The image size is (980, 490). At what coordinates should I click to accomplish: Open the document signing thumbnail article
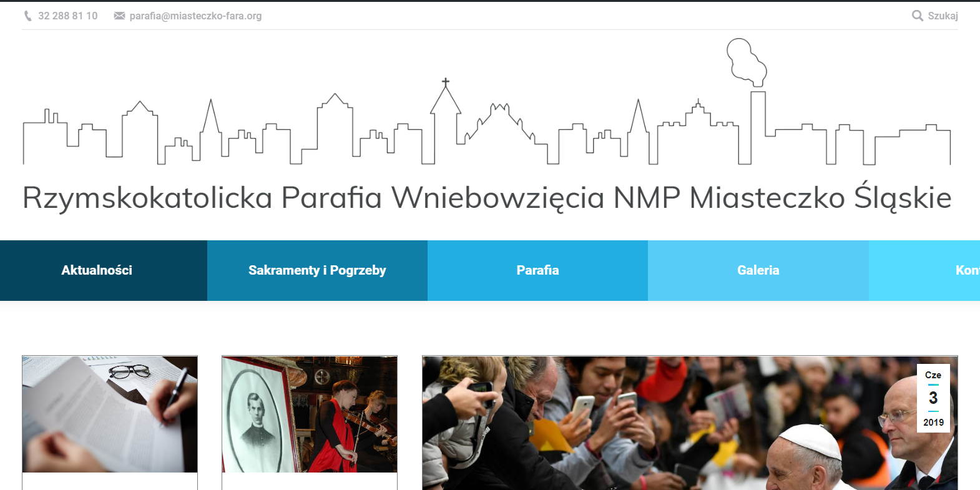click(110, 414)
